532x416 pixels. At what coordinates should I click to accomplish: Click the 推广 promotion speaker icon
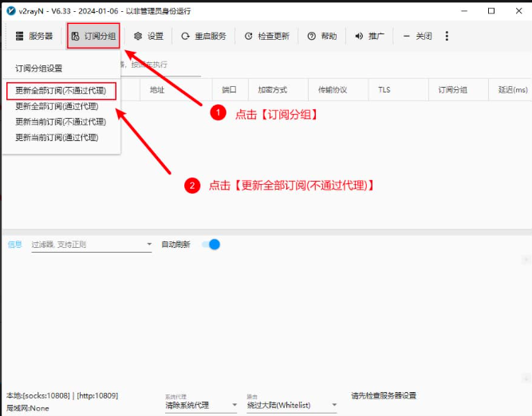point(369,36)
